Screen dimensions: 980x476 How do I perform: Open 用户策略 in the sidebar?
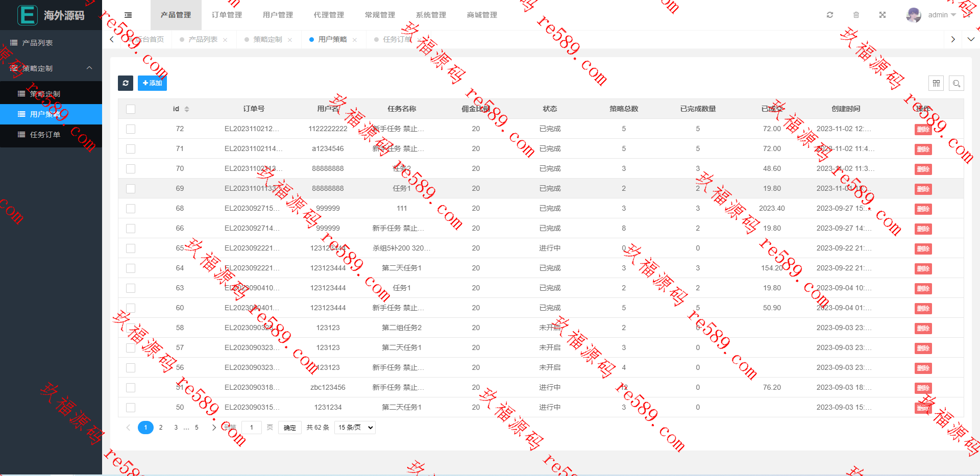pos(51,114)
